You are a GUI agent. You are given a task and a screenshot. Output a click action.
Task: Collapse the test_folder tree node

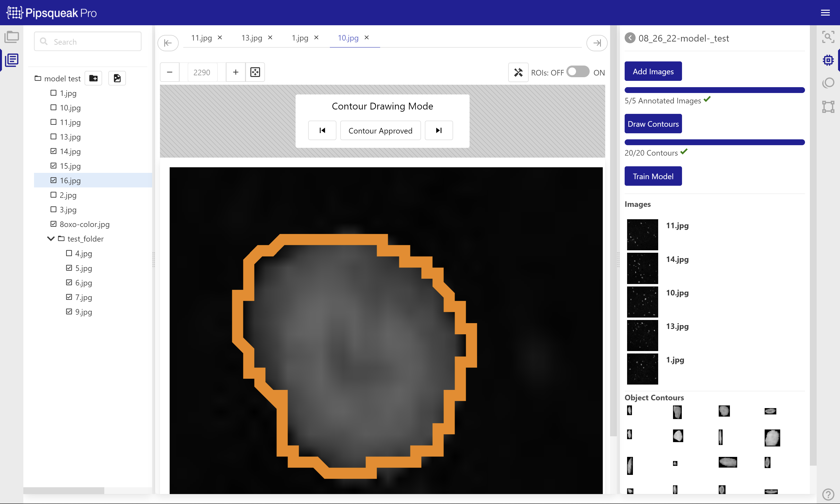[51, 239]
